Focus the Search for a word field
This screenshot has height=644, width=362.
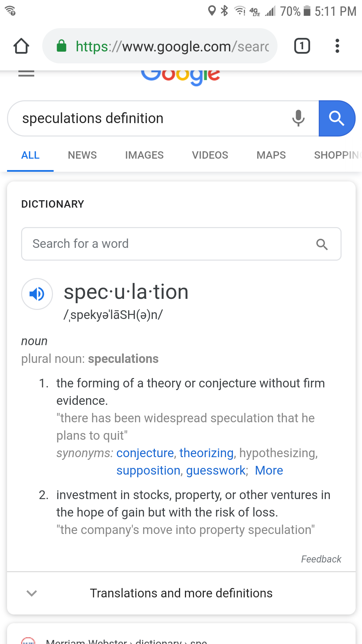click(x=168, y=244)
